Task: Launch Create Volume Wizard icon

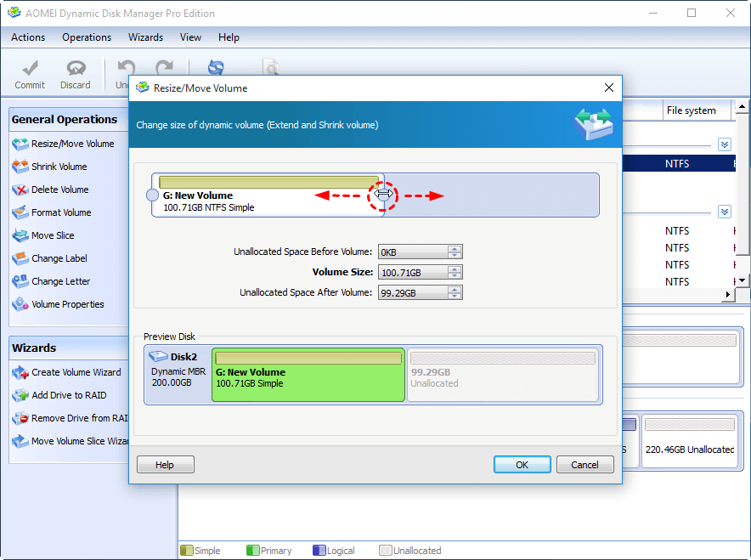Action: (20, 372)
